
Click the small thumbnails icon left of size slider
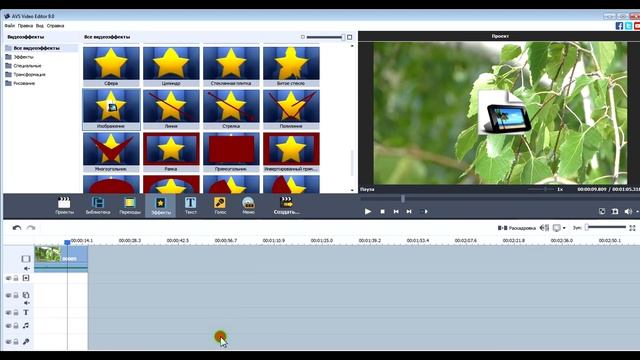click(x=302, y=37)
